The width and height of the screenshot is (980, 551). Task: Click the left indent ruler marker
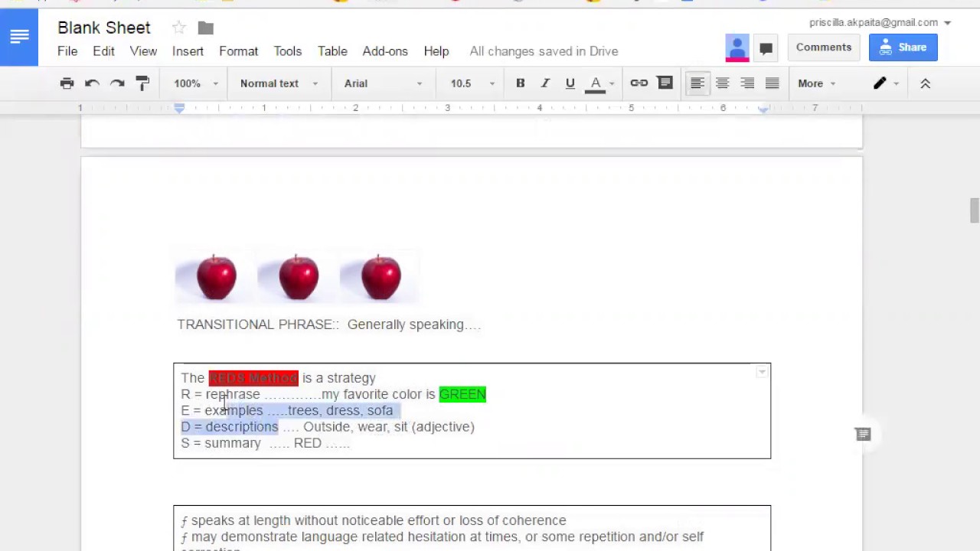tap(179, 109)
